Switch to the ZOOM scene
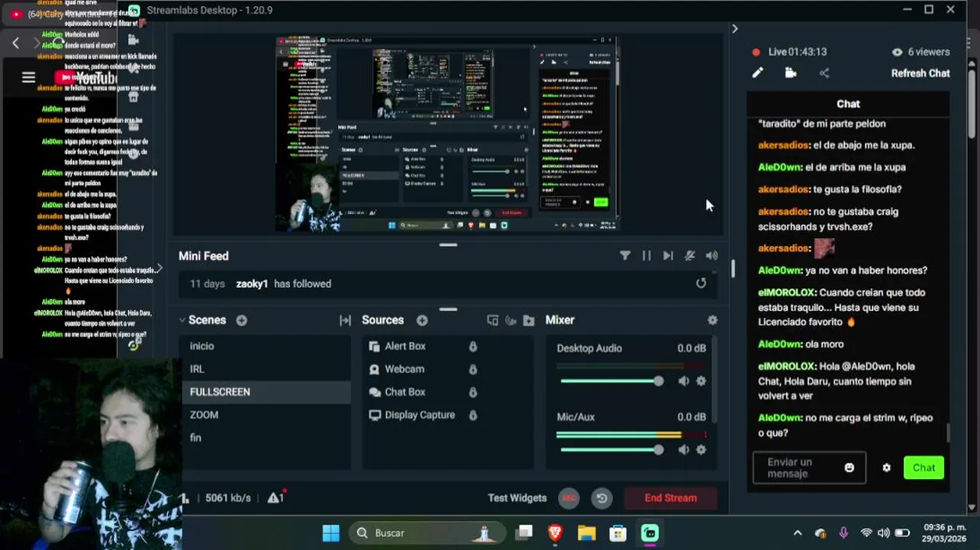Image resolution: width=980 pixels, height=550 pixels. tap(266, 415)
